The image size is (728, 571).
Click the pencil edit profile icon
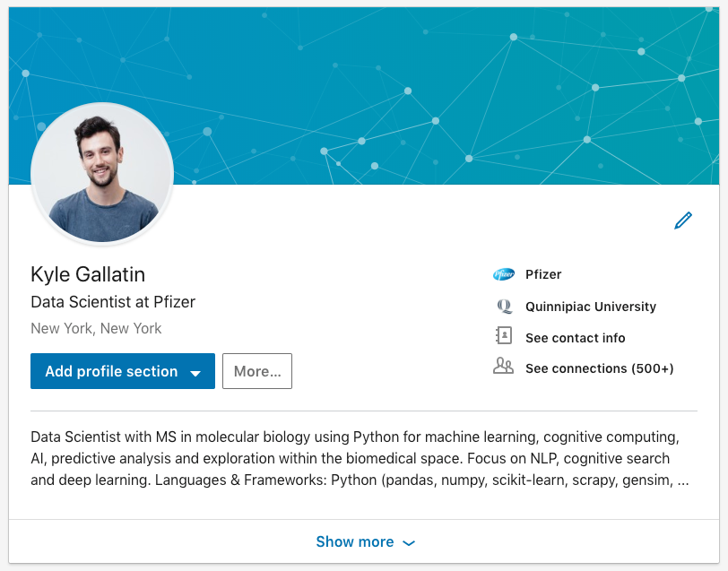(x=683, y=221)
